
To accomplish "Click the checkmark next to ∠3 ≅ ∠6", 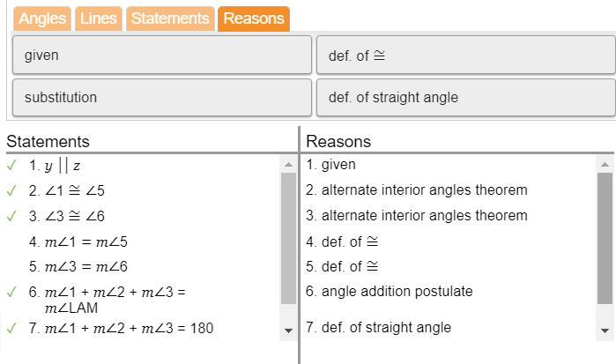I will click(11, 216).
